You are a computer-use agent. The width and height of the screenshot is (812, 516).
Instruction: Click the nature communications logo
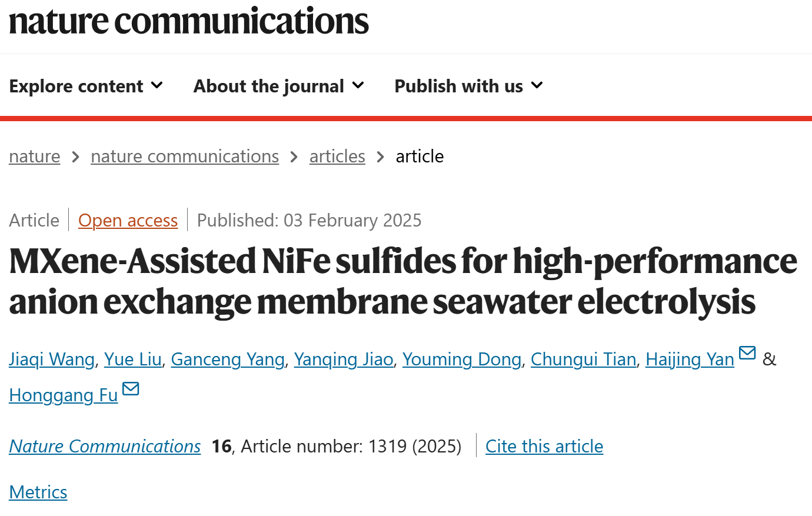(x=189, y=21)
